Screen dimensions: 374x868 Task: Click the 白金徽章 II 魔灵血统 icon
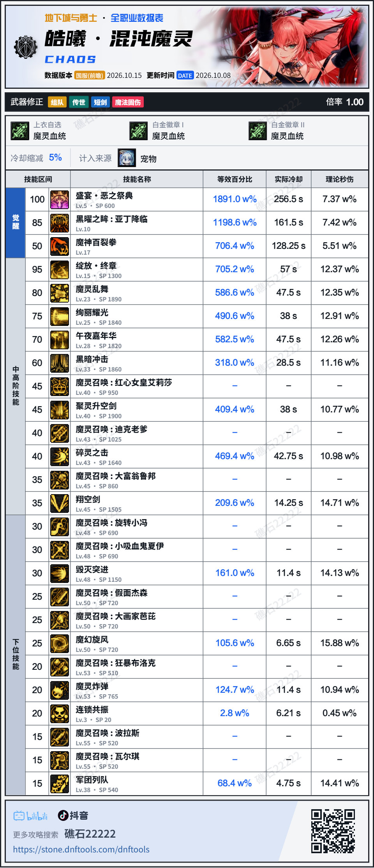[258, 130]
